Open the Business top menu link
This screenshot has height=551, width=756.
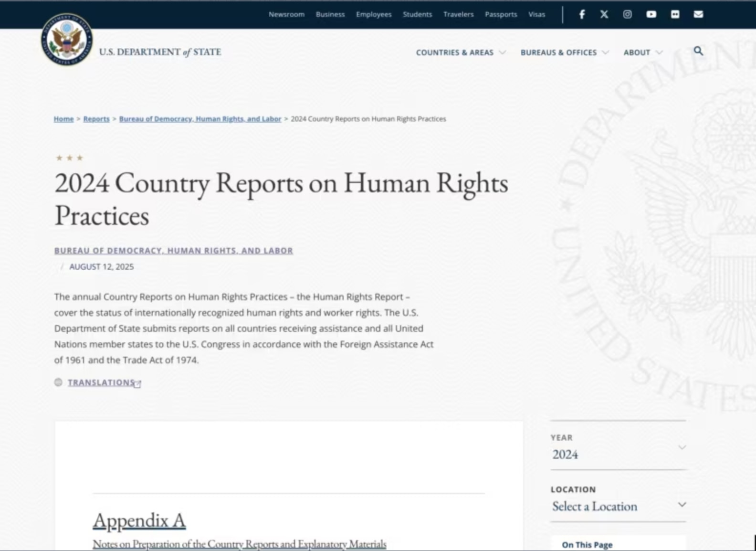[330, 14]
